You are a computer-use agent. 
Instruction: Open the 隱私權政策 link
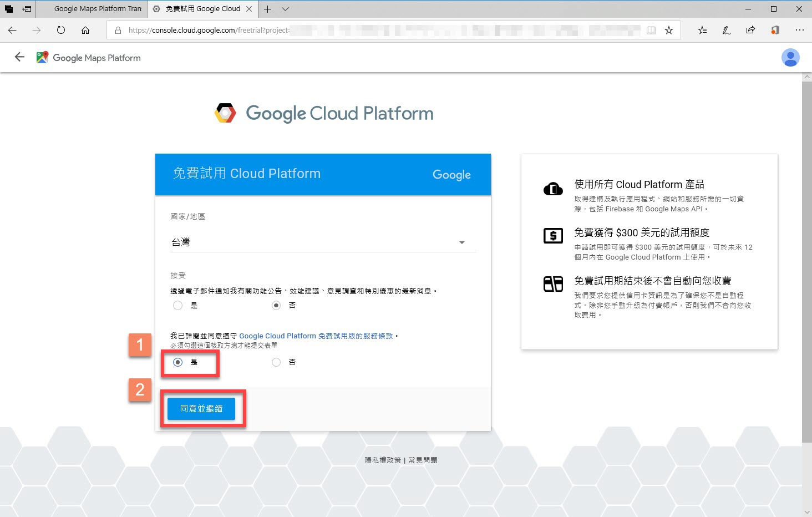pyautogui.click(x=383, y=460)
